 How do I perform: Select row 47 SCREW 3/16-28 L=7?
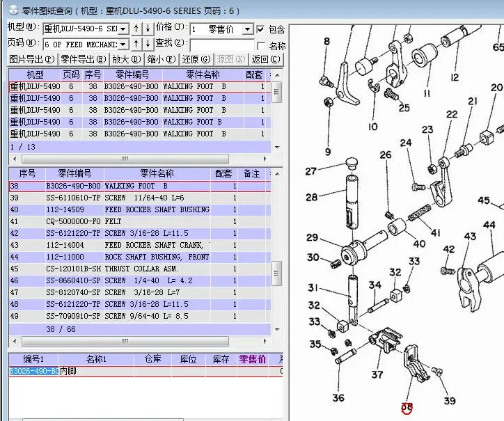tap(140, 292)
